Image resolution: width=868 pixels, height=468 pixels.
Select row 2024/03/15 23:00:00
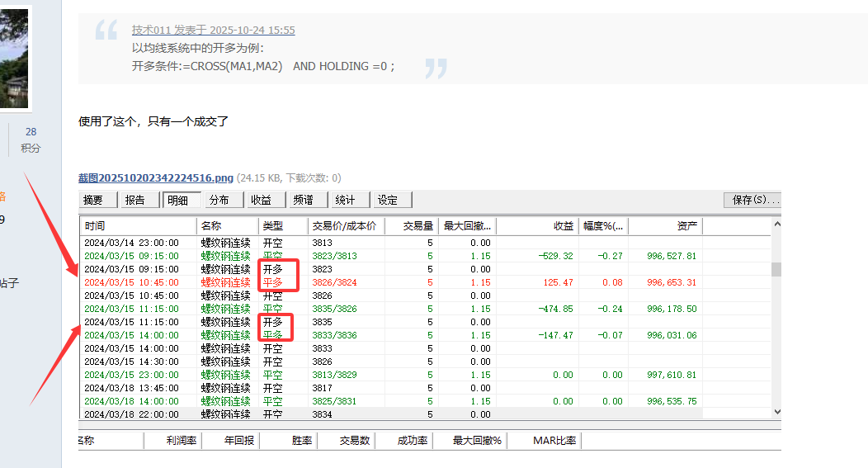425,375
